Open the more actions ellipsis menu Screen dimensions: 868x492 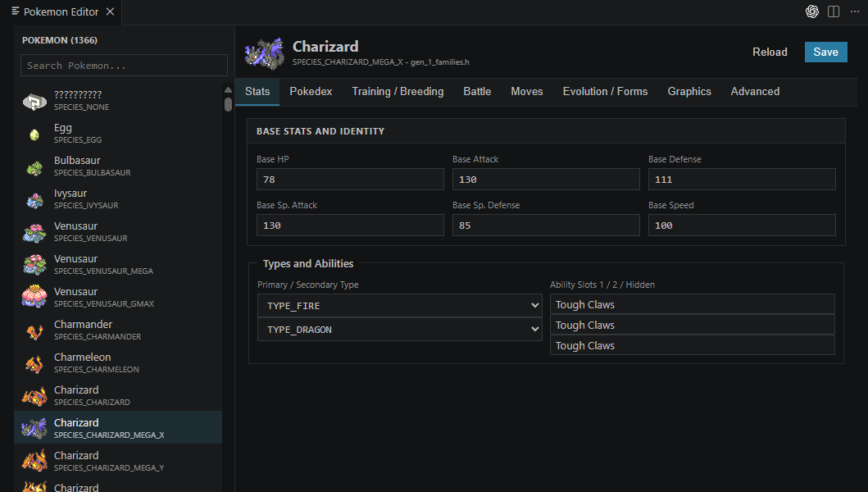coord(855,11)
